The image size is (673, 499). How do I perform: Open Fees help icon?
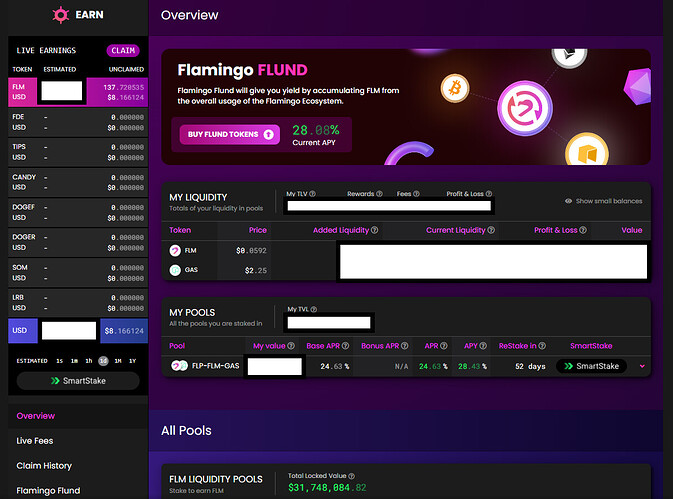[x=416, y=194]
